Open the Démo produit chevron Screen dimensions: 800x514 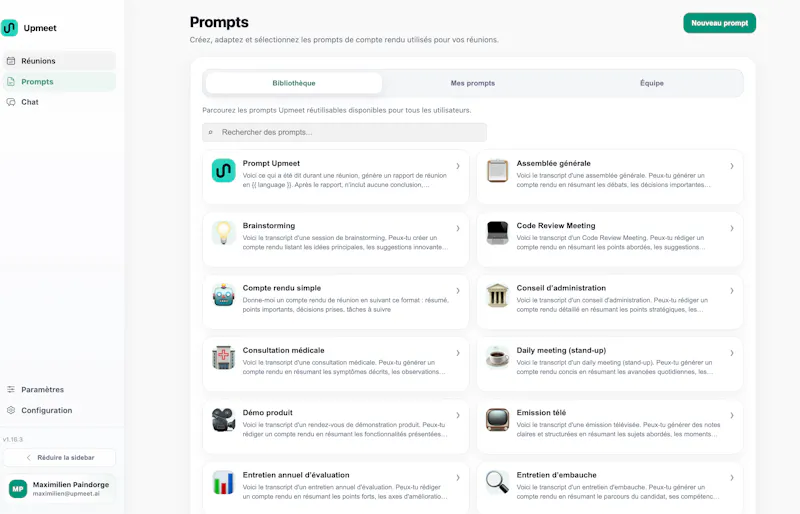click(x=458, y=415)
